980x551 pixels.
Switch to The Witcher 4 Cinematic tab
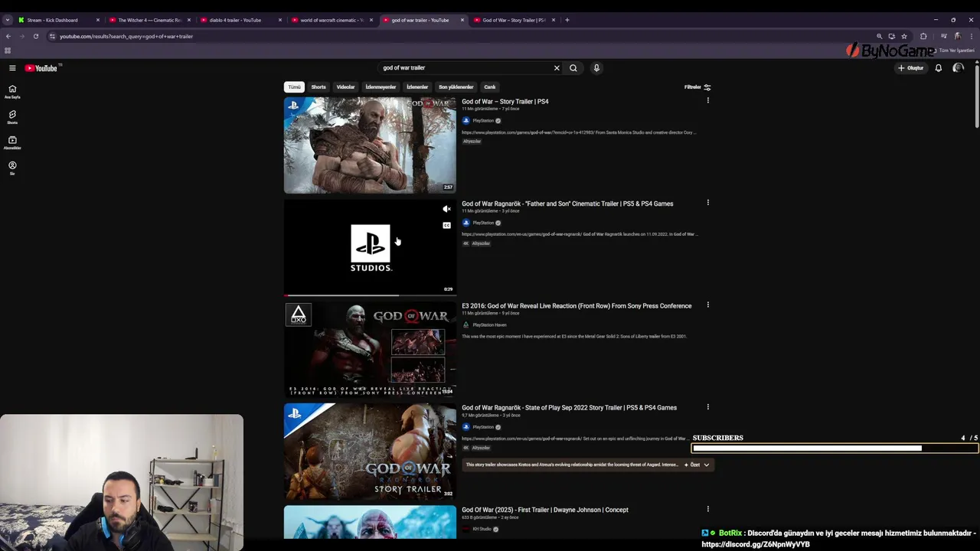pos(149,20)
